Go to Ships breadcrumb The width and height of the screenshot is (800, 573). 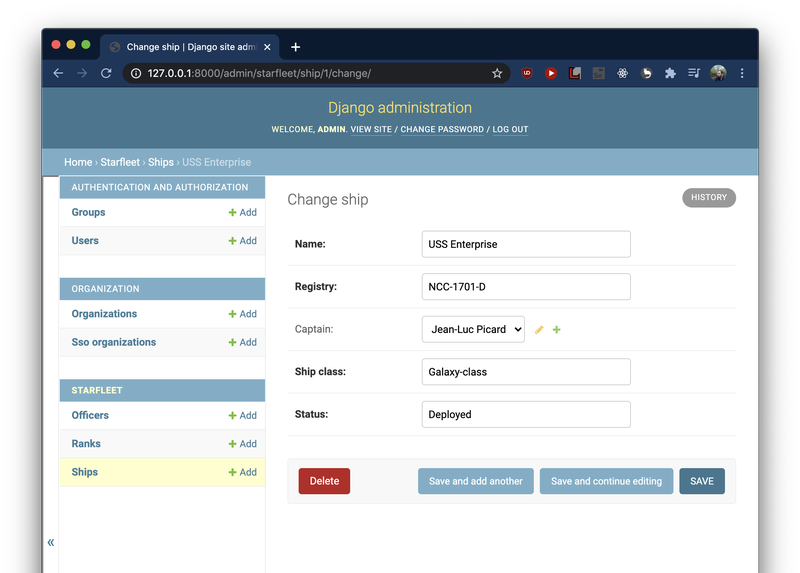pos(161,162)
